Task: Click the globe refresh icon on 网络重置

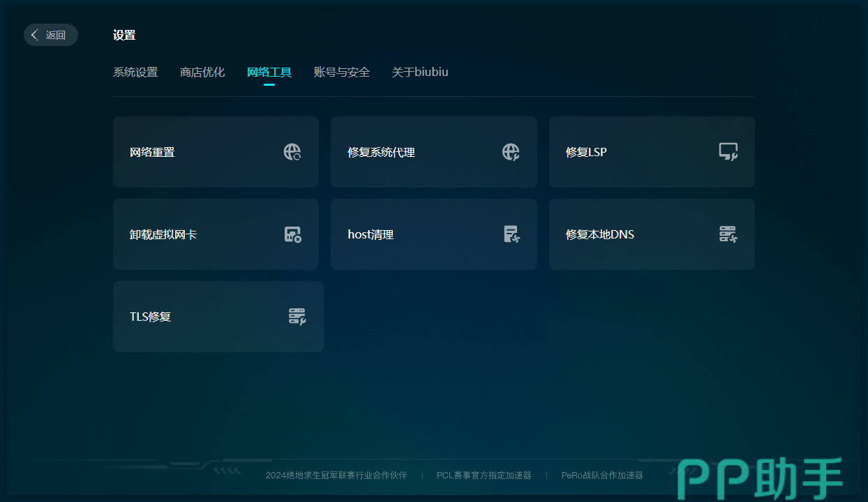Action: (292, 152)
